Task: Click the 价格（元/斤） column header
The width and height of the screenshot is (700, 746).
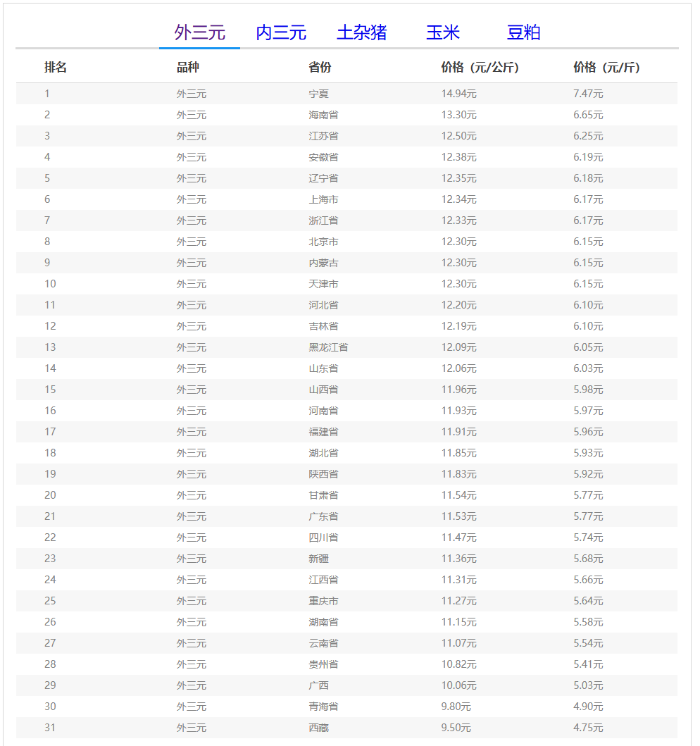Action: [606, 68]
